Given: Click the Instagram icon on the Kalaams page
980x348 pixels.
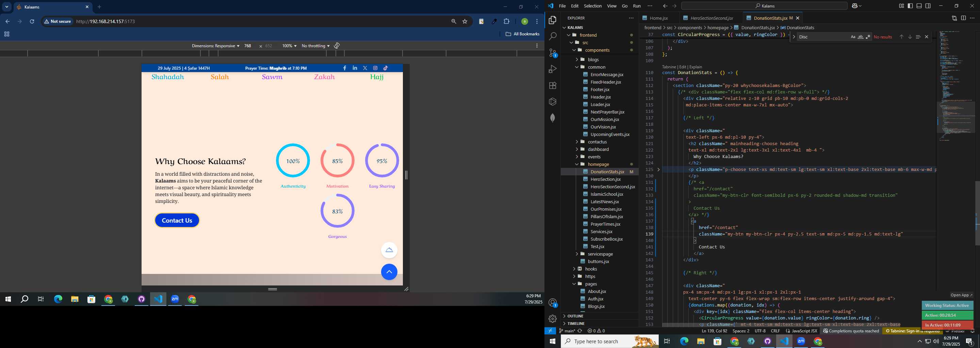Looking at the screenshot, I should 375,68.
